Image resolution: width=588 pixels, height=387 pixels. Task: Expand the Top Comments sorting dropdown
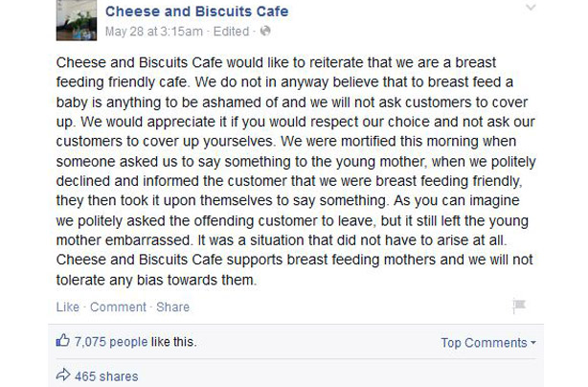coord(488,342)
